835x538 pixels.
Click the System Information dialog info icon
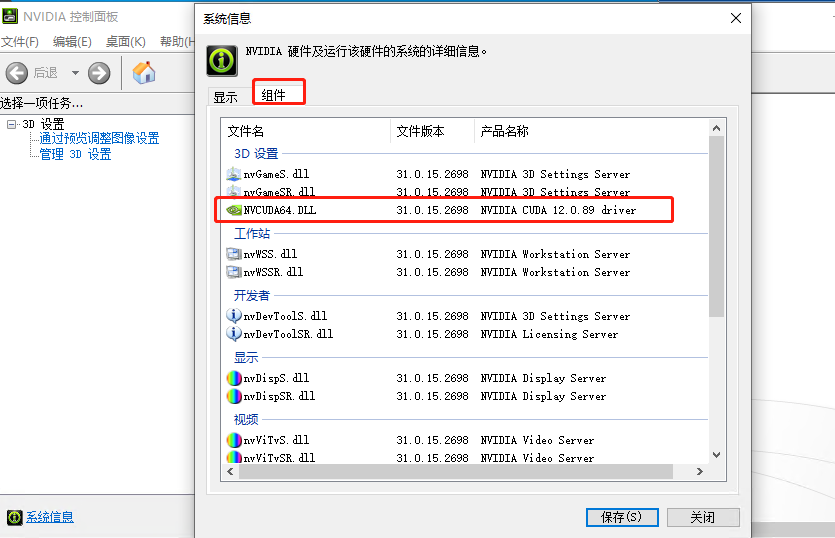click(x=222, y=61)
